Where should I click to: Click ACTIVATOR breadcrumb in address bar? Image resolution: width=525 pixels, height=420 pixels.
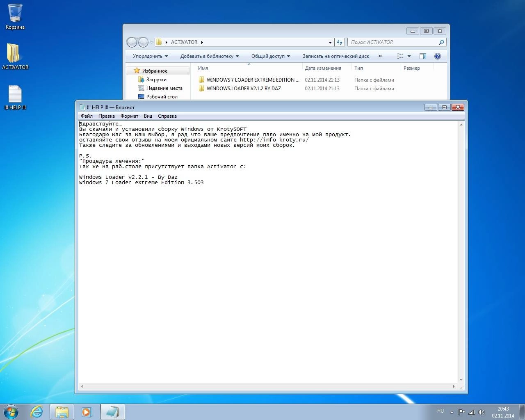click(184, 42)
